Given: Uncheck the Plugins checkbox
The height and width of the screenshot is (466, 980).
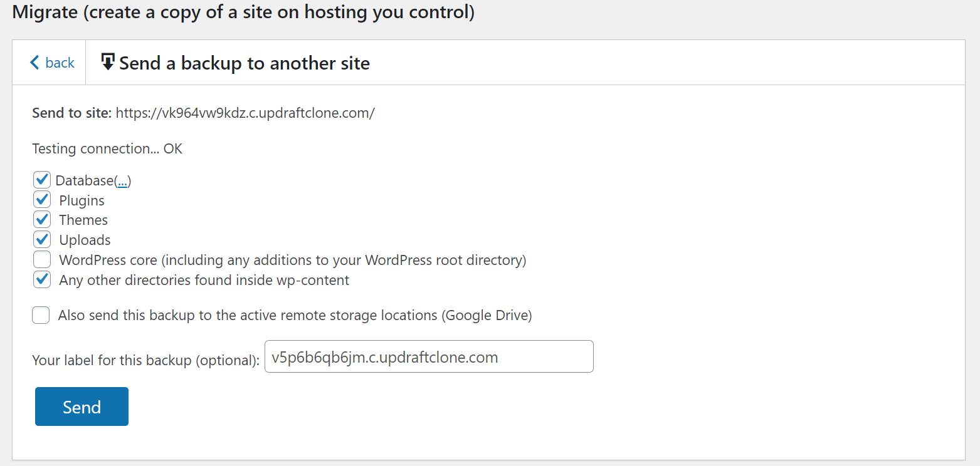Looking at the screenshot, I should coord(42,200).
